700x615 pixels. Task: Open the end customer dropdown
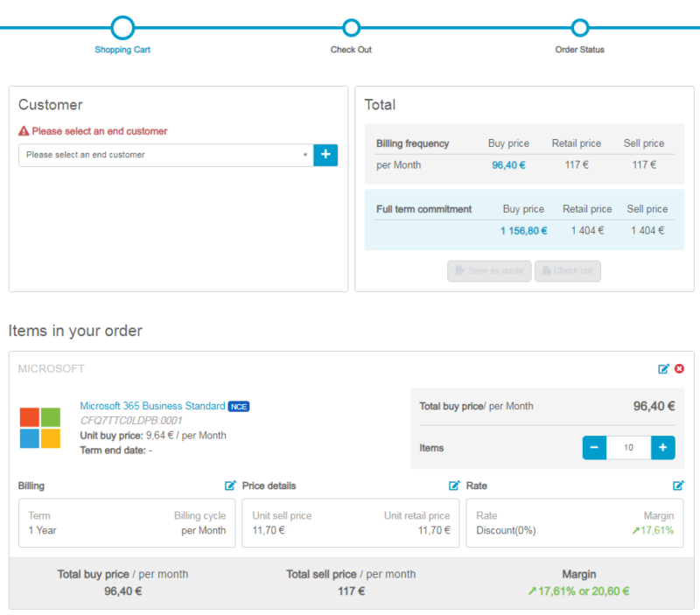(x=166, y=155)
